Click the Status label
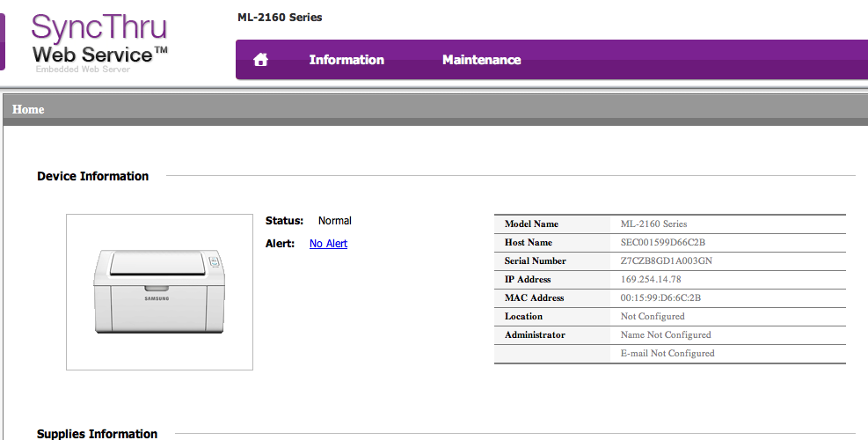 point(285,221)
